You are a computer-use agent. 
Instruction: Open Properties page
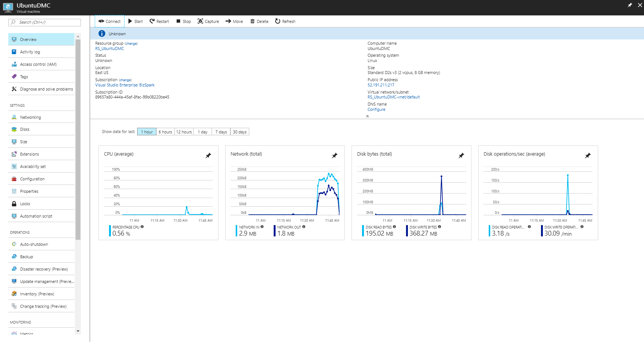pos(41,191)
